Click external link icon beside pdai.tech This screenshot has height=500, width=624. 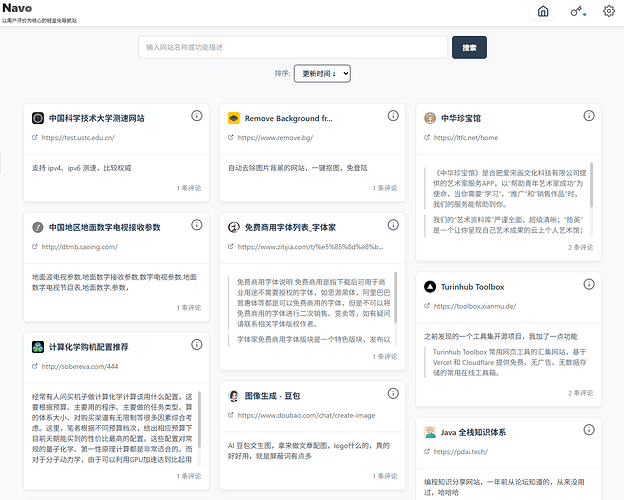click(x=427, y=451)
